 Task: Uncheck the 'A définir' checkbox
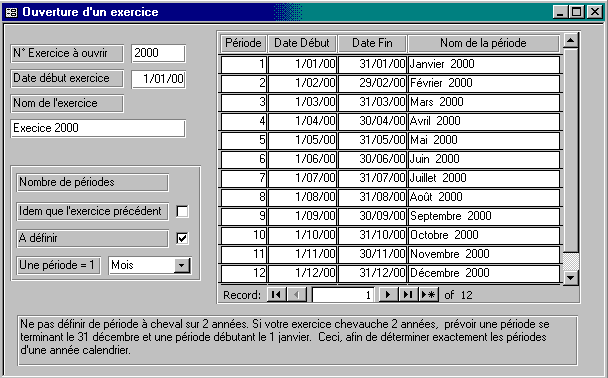pos(182,238)
